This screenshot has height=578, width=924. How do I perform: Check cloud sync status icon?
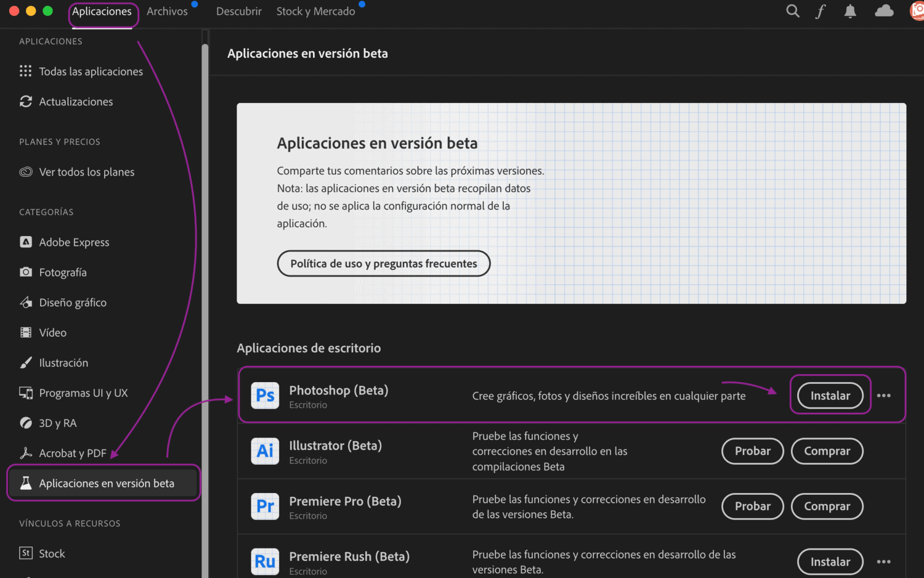pyautogui.click(x=884, y=11)
